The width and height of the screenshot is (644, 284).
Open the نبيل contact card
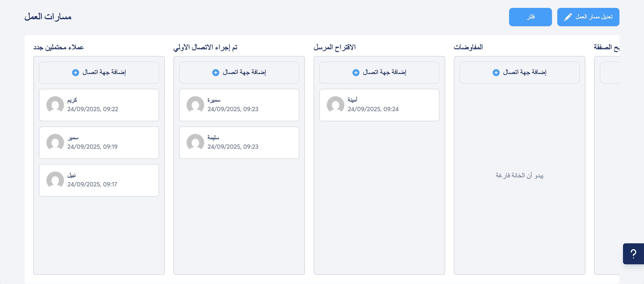click(99, 180)
